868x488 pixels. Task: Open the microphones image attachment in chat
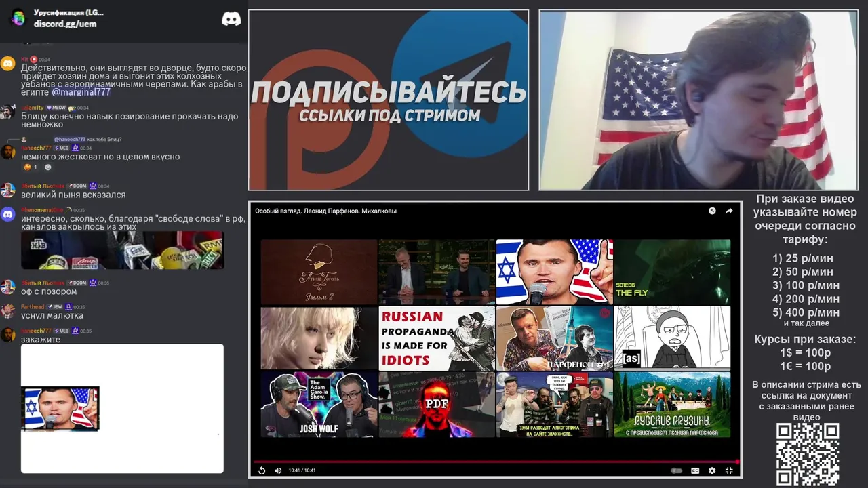tap(123, 250)
